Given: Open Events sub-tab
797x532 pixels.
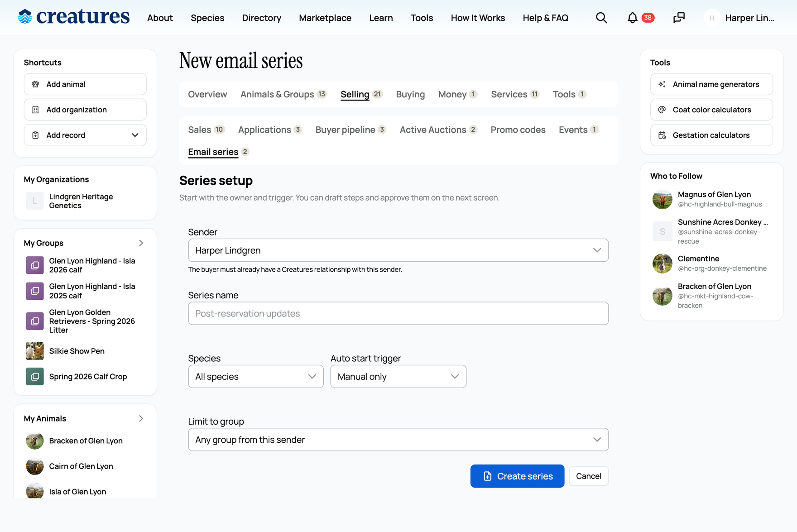Looking at the screenshot, I should (579, 129).
